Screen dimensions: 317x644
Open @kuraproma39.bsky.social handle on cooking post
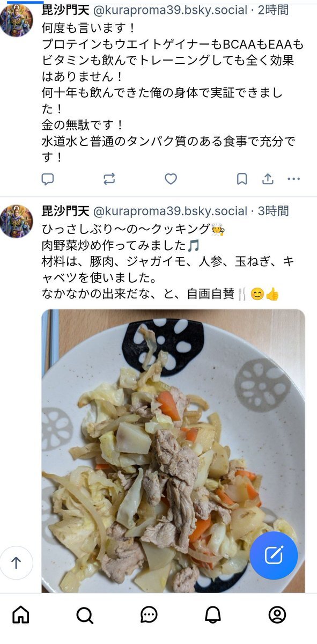171,211
